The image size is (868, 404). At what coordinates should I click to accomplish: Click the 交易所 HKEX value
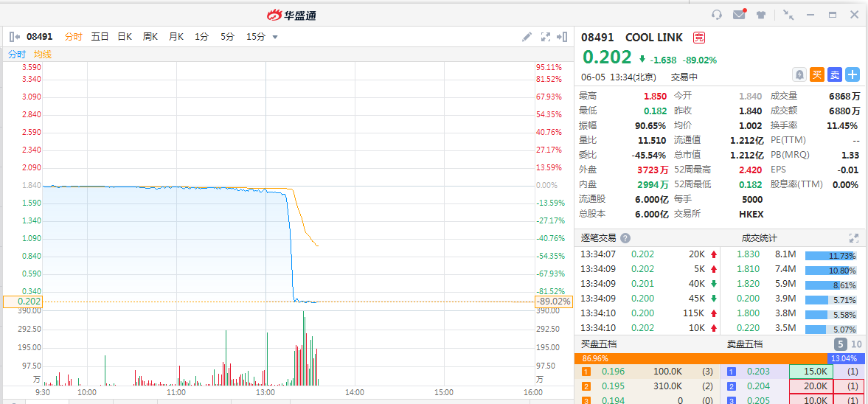coord(751,214)
